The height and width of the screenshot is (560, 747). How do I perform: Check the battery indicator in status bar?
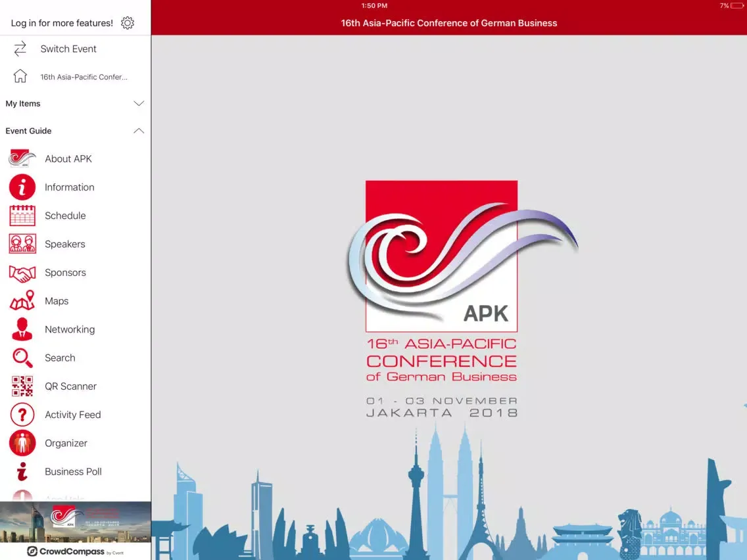click(737, 6)
